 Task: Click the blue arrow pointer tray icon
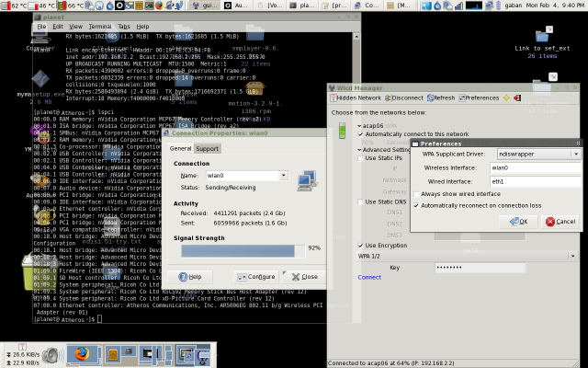click(x=426, y=6)
